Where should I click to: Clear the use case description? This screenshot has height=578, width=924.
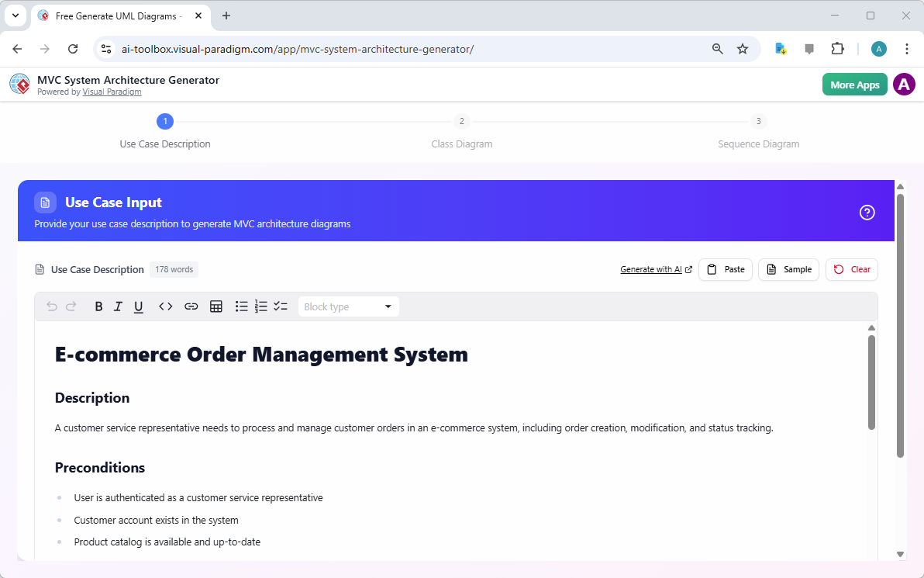point(851,269)
